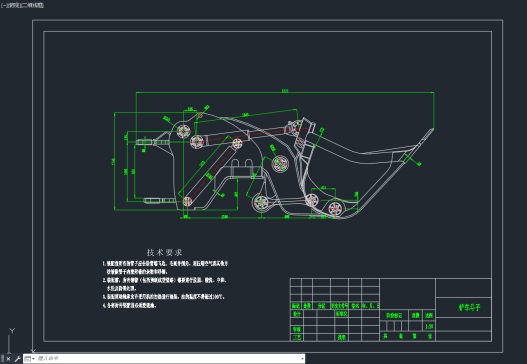The width and height of the screenshot is (527, 364).
Task: Click the command line drag grip handle
Action: (x=2, y=359)
